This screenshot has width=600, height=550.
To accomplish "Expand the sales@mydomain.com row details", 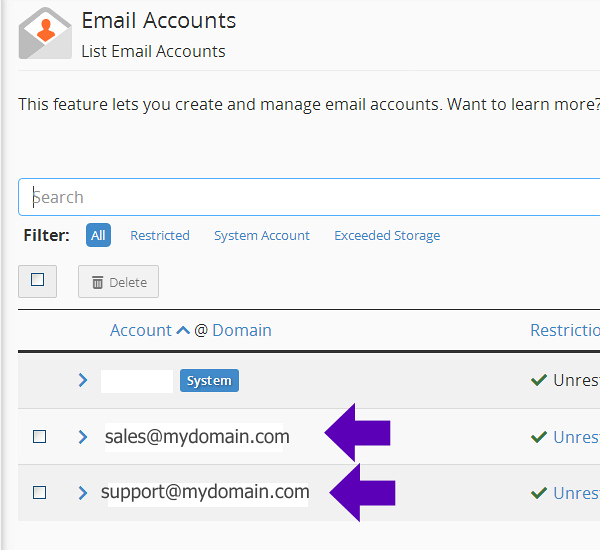I will [83, 437].
